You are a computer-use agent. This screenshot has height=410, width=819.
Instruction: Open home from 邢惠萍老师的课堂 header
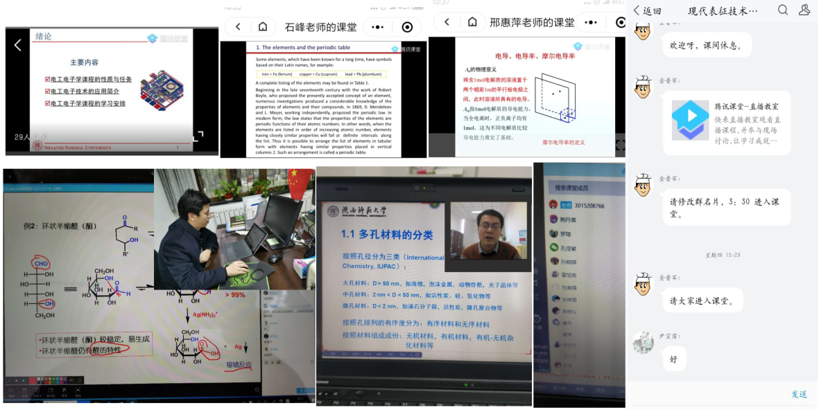point(472,22)
